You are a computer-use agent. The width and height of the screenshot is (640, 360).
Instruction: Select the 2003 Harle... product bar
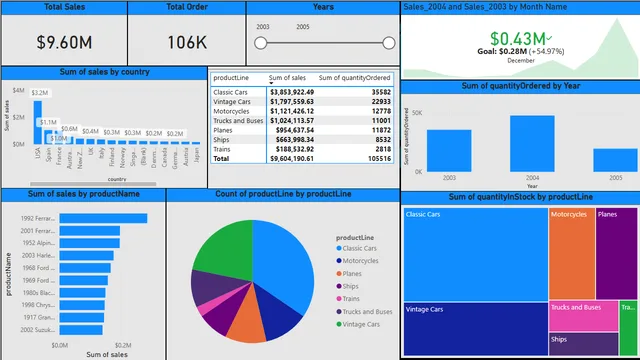tap(87, 256)
